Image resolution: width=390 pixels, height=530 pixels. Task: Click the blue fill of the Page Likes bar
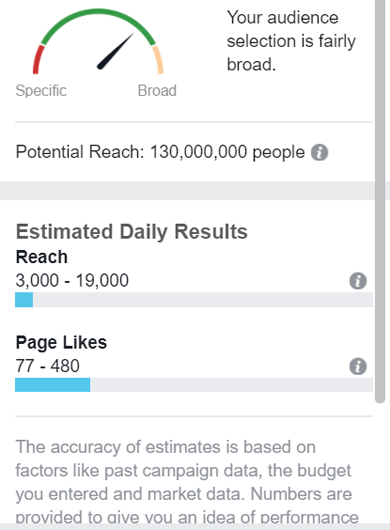53,385
